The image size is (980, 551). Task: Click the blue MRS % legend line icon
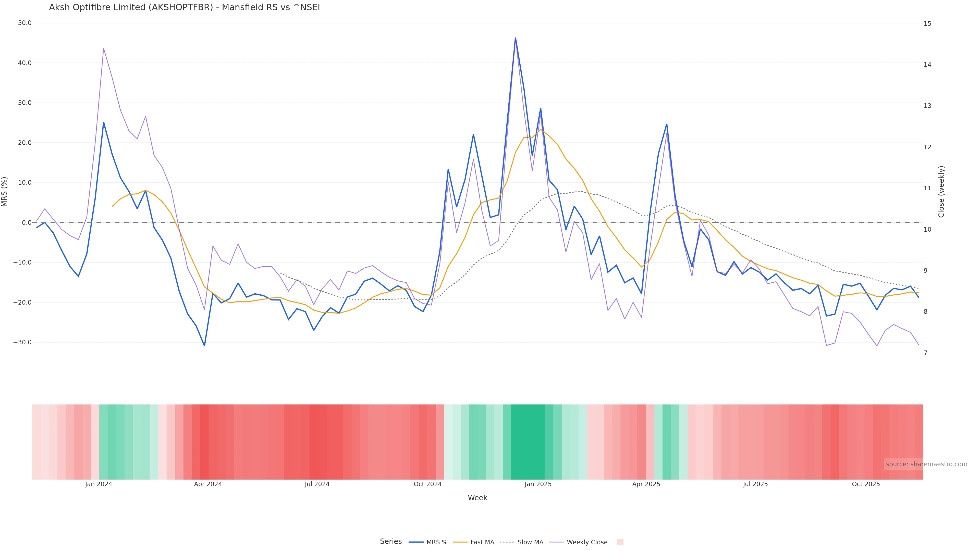(x=416, y=542)
